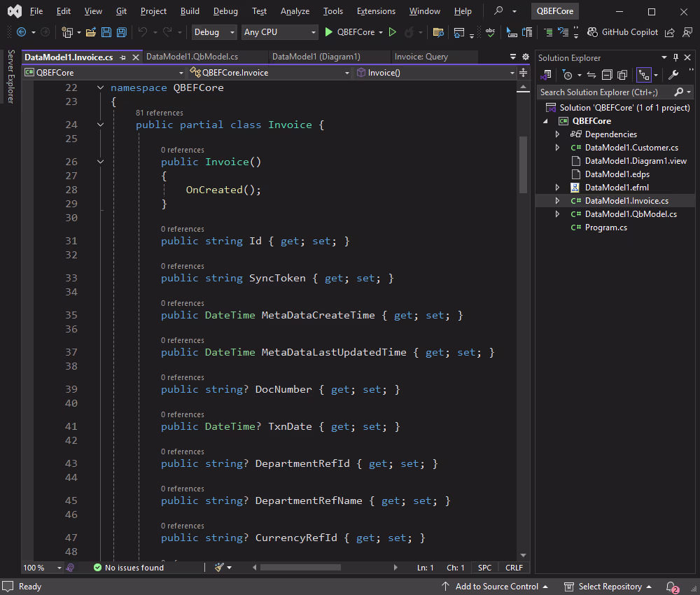Expand DataModel1.Customer.cs node in Solution Explorer

coord(557,147)
